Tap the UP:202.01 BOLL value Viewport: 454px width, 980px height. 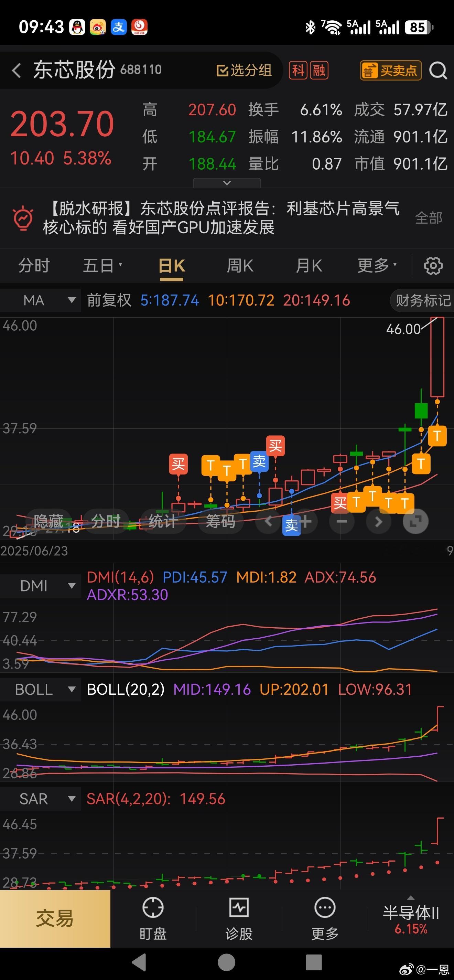point(294,689)
